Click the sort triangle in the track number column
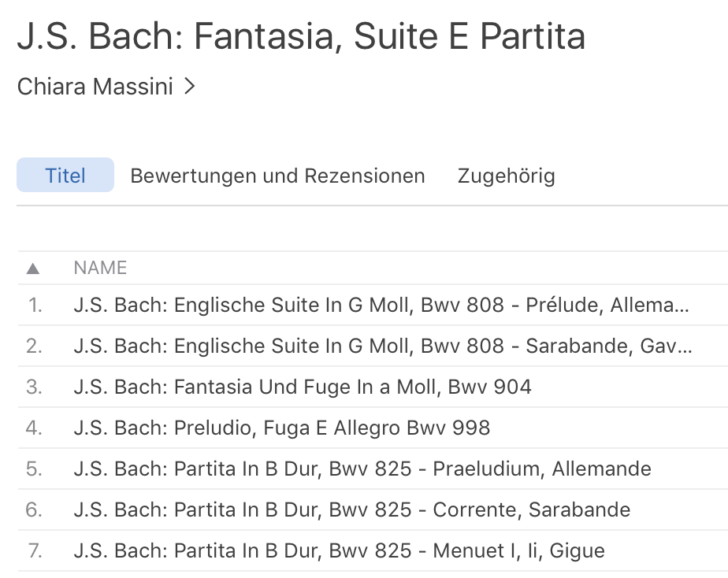 coord(33,269)
